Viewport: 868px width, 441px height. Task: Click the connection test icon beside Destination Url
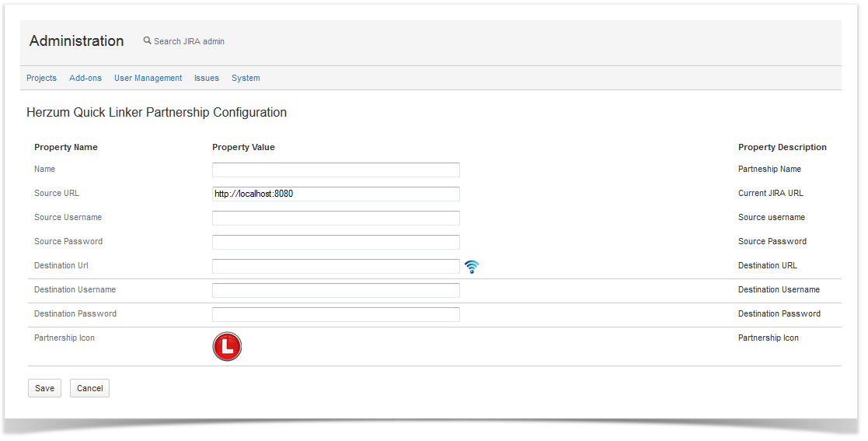click(x=472, y=267)
